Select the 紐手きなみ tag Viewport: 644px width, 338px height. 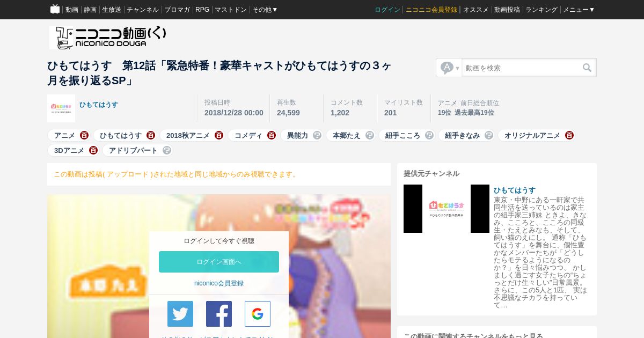[x=462, y=135]
